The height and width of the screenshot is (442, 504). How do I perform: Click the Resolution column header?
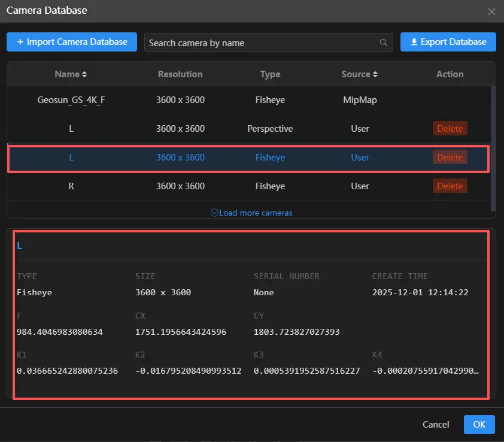(x=180, y=74)
